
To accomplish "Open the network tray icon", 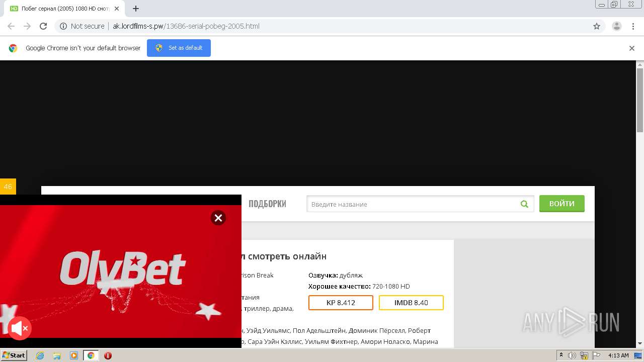I will (584, 355).
